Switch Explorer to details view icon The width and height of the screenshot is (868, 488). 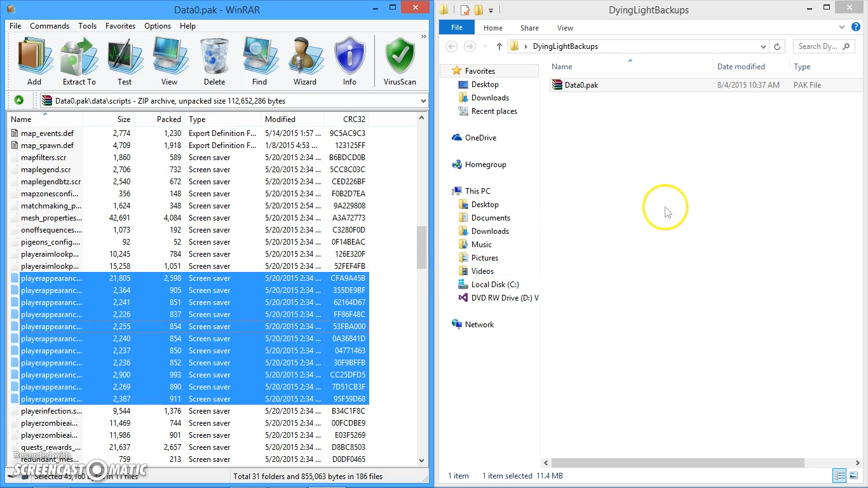click(839, 476)
